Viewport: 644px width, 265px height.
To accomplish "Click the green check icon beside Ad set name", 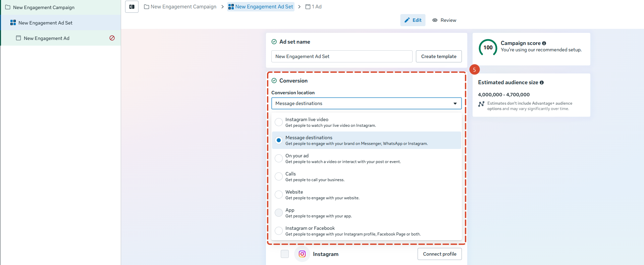I will click(x=274, y=42).
